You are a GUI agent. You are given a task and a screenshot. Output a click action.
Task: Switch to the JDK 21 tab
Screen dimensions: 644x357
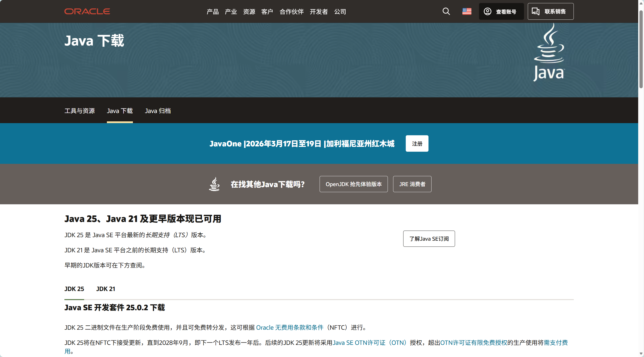[106, 289]
